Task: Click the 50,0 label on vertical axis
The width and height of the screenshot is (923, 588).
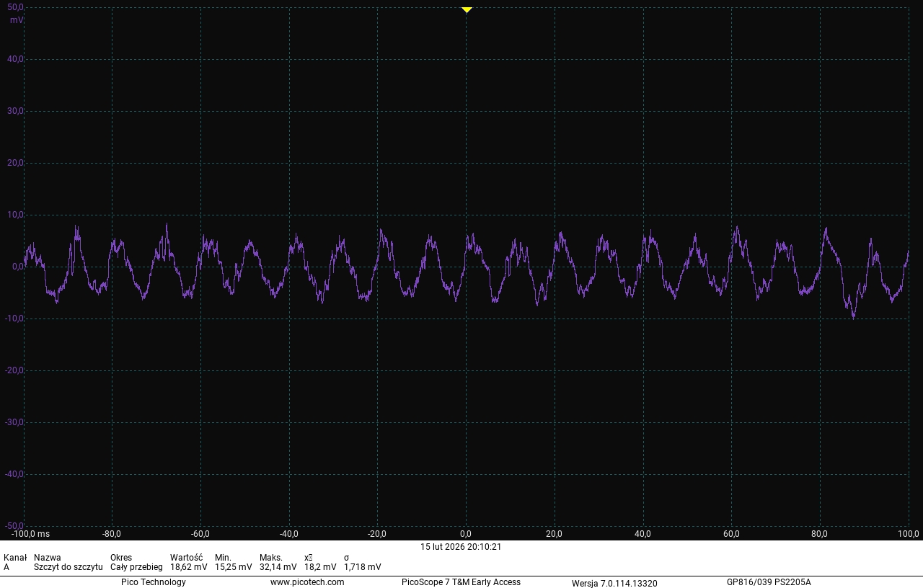Action: coord(16,7)
